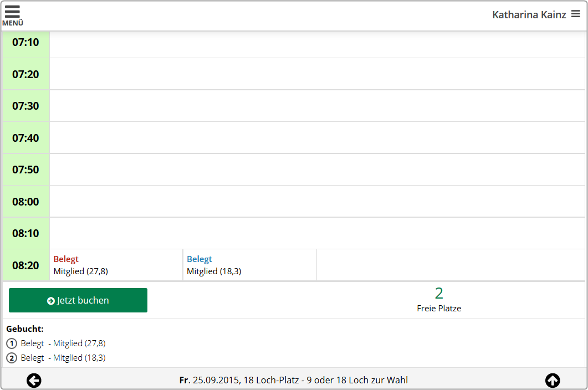Click circled number 2 booked entry
Image resolution: width=588 pixels, height=390 pixels.
pyautogui.click(x=12, y=358)
